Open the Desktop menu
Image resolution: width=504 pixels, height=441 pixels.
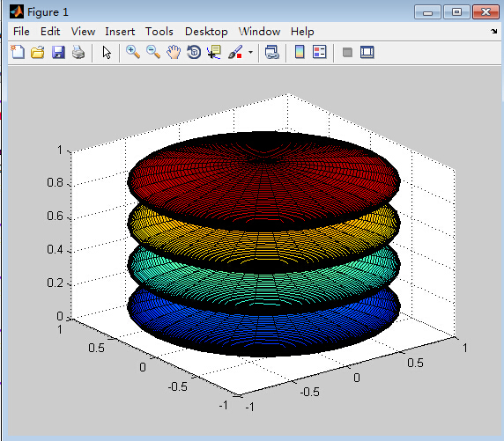coord(206,32)
